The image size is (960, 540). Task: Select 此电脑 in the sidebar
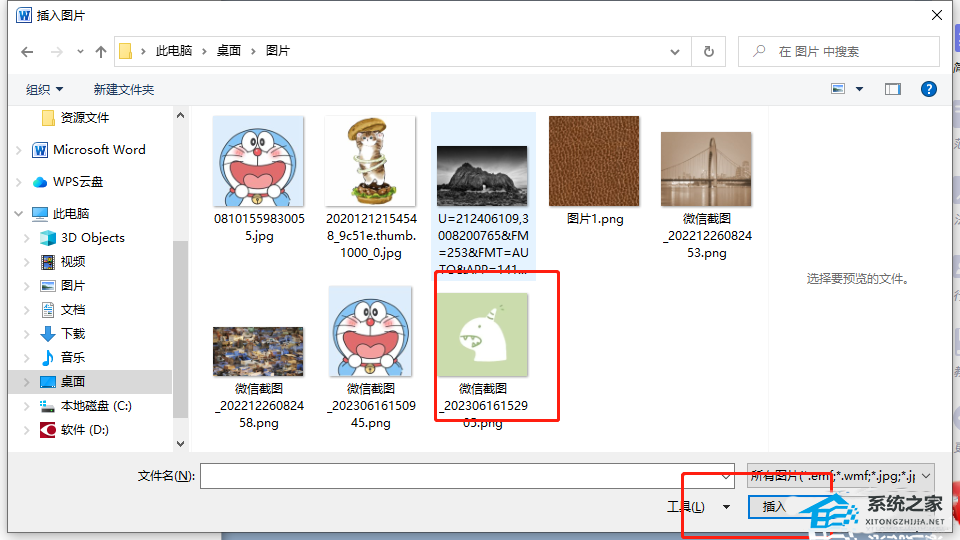click(x=61, y=214)
